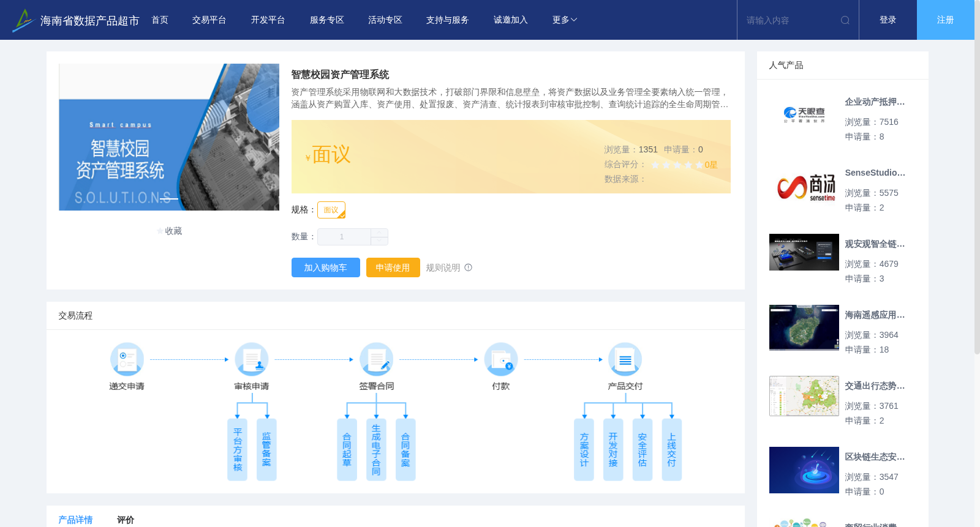Viewport: 980px width, 527px height.
Task: Open the 交通出行态势 product thumbnail
Action: (804, 396)
